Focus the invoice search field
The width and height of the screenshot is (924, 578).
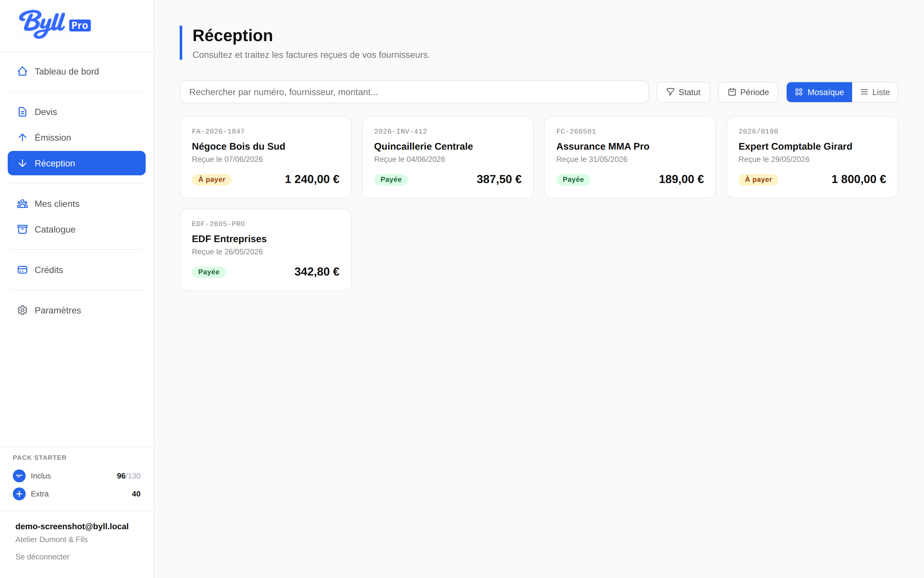pyautogui.click(x=414, y=92)
